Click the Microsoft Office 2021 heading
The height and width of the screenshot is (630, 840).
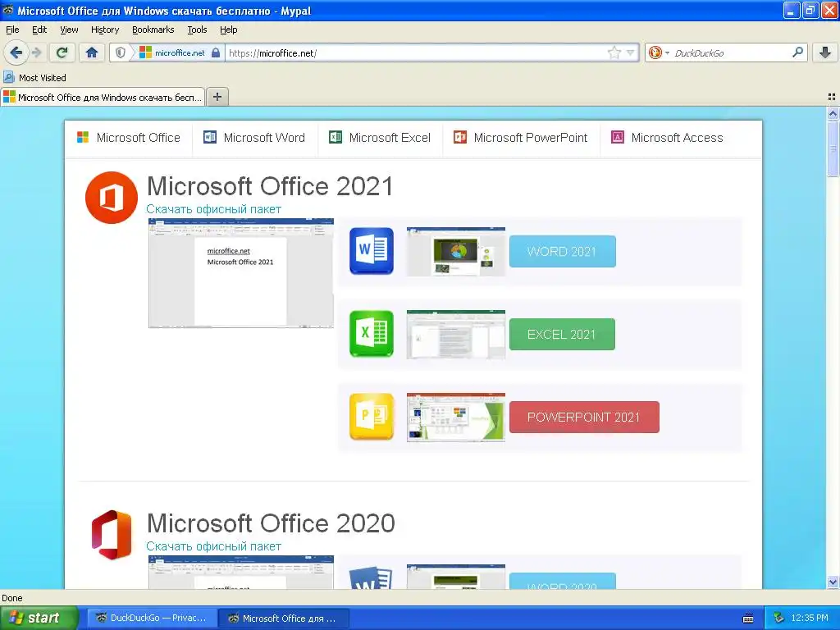tap(270, 186)
